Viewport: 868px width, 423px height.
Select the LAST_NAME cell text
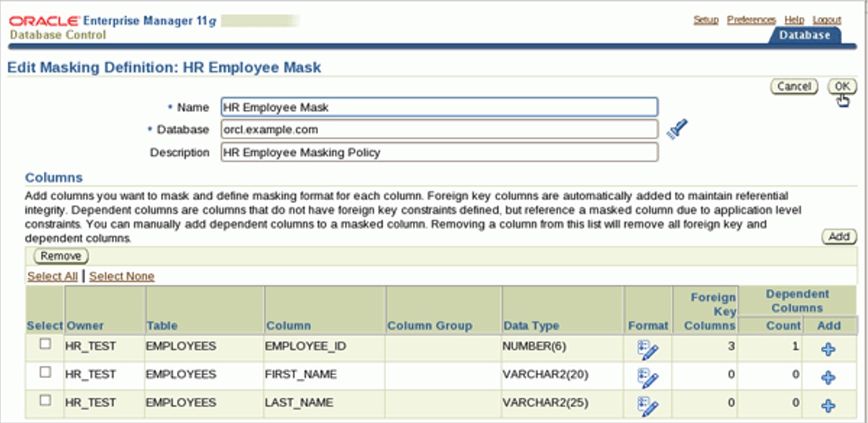(x=299, y=402)
